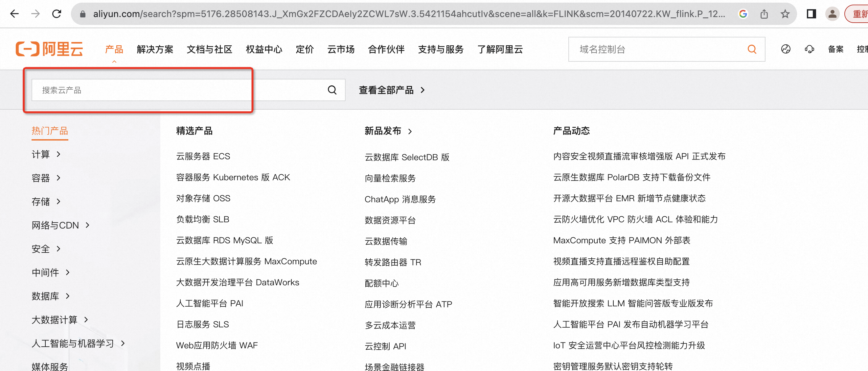This screenshot has height=371, width=868.
Task: Open the 云市场 menu
Action: point(341,49)
